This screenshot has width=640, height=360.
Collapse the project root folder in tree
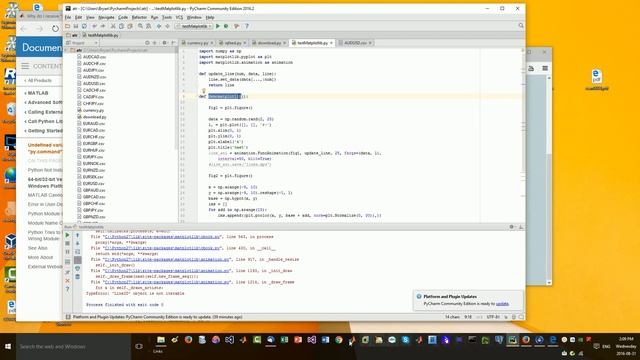point(67,50)
